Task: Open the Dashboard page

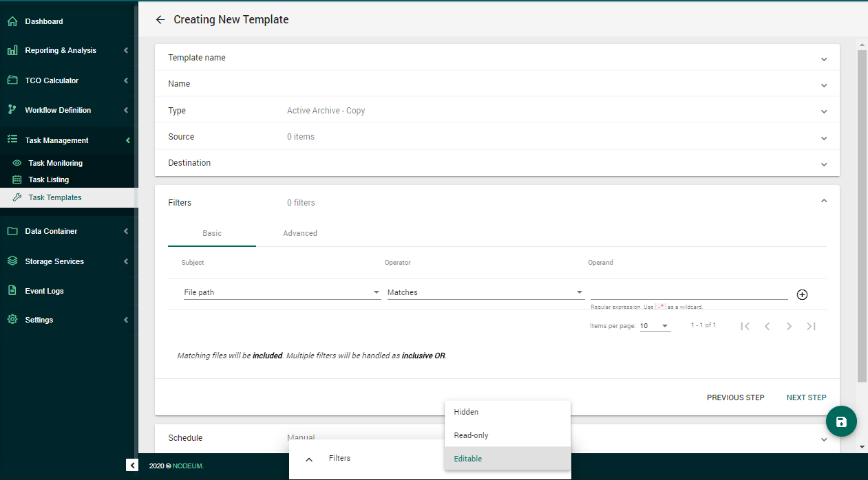Action: pos(44,21)
